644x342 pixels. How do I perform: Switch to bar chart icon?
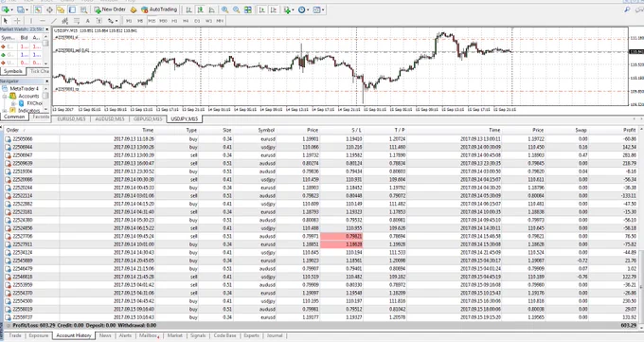tap(188, 9)
